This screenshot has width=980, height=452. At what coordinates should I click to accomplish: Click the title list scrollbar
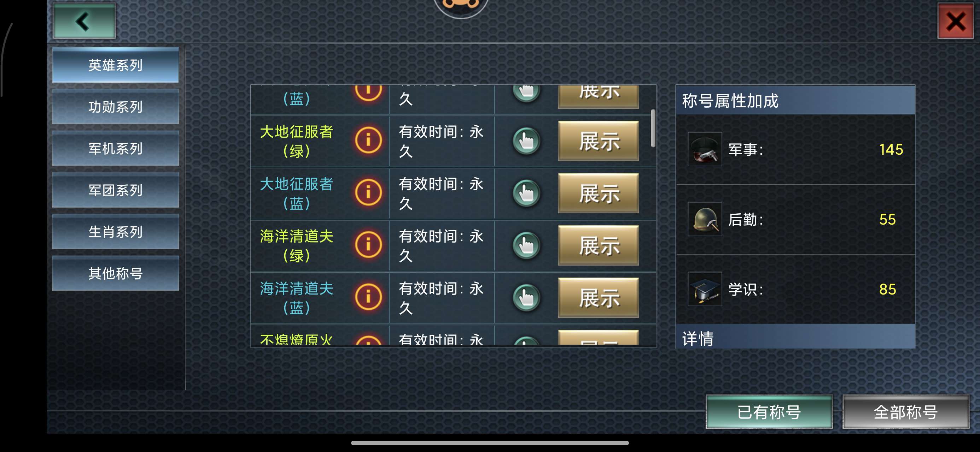(x=653, y=129)
